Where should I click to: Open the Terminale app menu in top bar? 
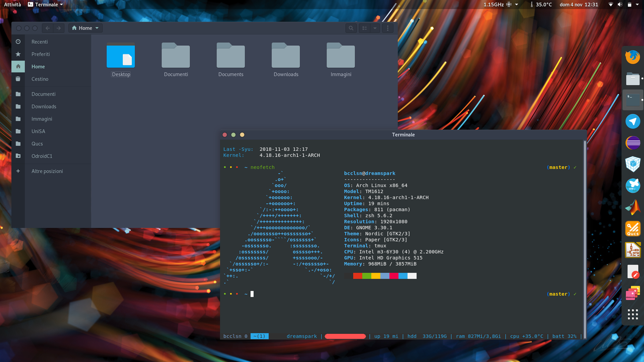point(45,5)
